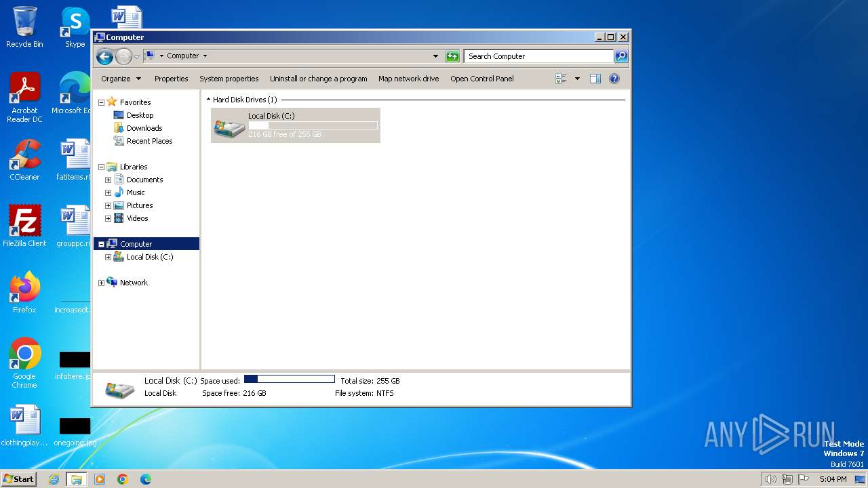Open recent pages dropdown next to Forward

click(x=136, y=56)
